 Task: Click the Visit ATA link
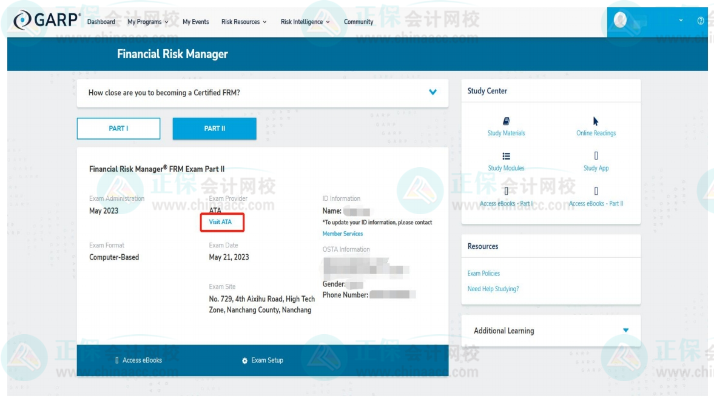(x=220, y=222)
